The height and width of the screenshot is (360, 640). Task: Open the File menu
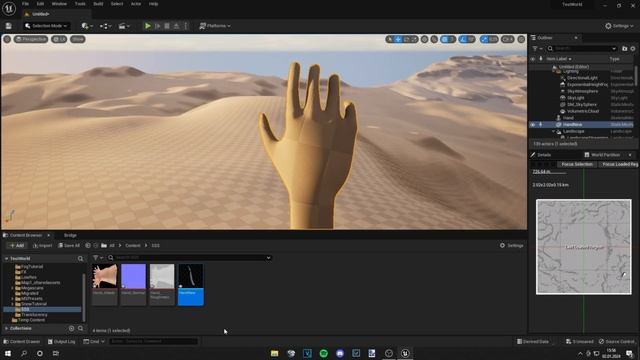[x=25, y=4]
